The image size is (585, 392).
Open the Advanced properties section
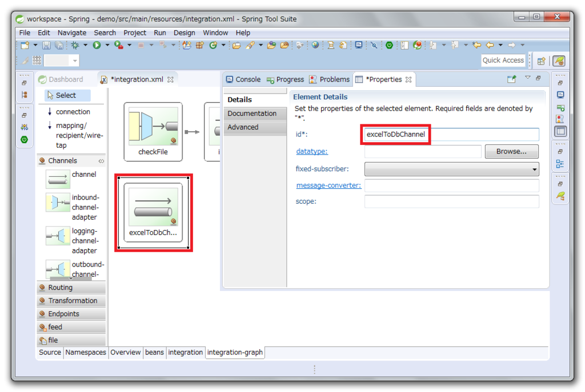click(x=255, y=127)
